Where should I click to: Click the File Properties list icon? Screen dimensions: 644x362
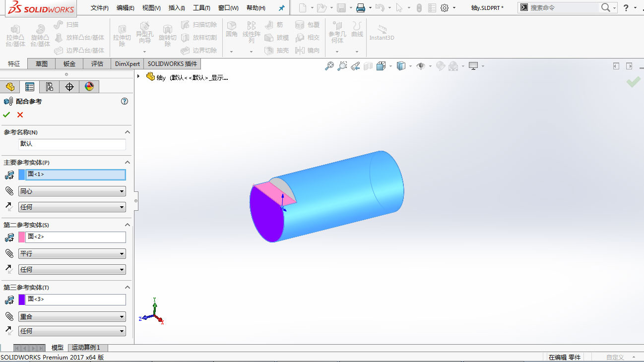tap(432, 8)
